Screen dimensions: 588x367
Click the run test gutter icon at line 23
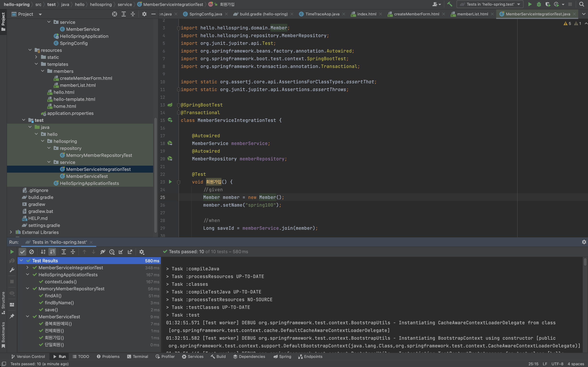(x=170, y=182)
